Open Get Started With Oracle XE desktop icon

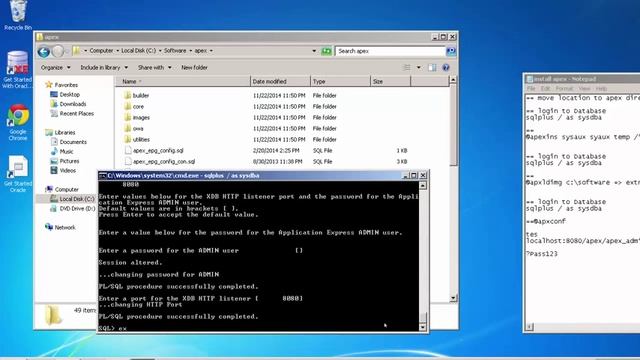pyautogui.click(x=17, y=69)
